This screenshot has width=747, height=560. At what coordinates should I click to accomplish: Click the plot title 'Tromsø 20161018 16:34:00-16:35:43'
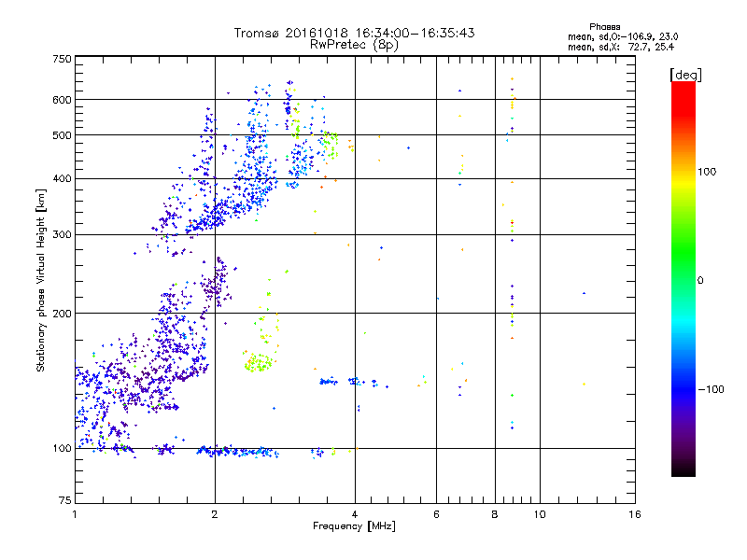(x=354, y=33)
